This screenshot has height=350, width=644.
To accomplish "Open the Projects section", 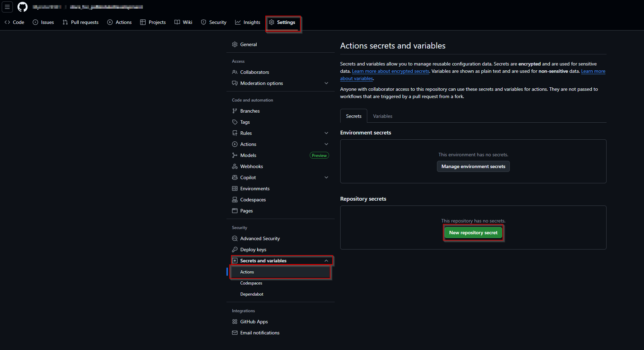I will [153, 22].
